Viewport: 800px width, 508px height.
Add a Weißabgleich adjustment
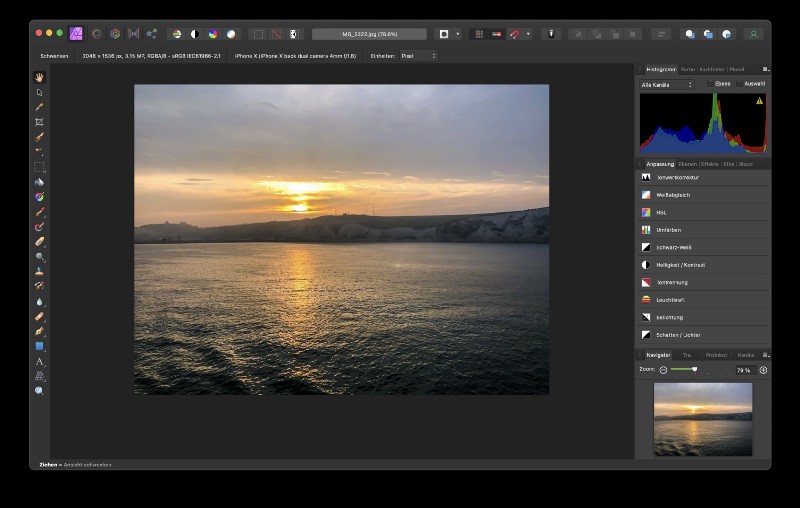(673, 195)
